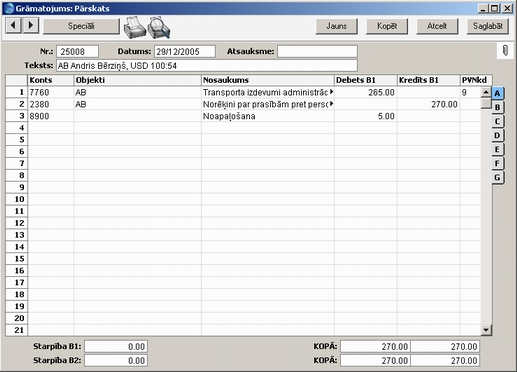This screenshot has width=517, height=372.
Task: Click the window's globe app icon
Action: pos(9,8)
